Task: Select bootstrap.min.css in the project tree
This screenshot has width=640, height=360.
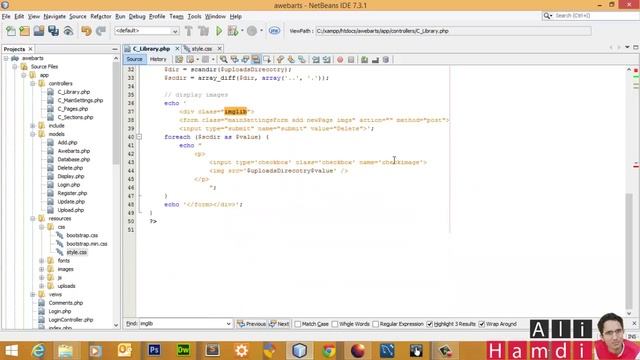Action: point(87,244)
